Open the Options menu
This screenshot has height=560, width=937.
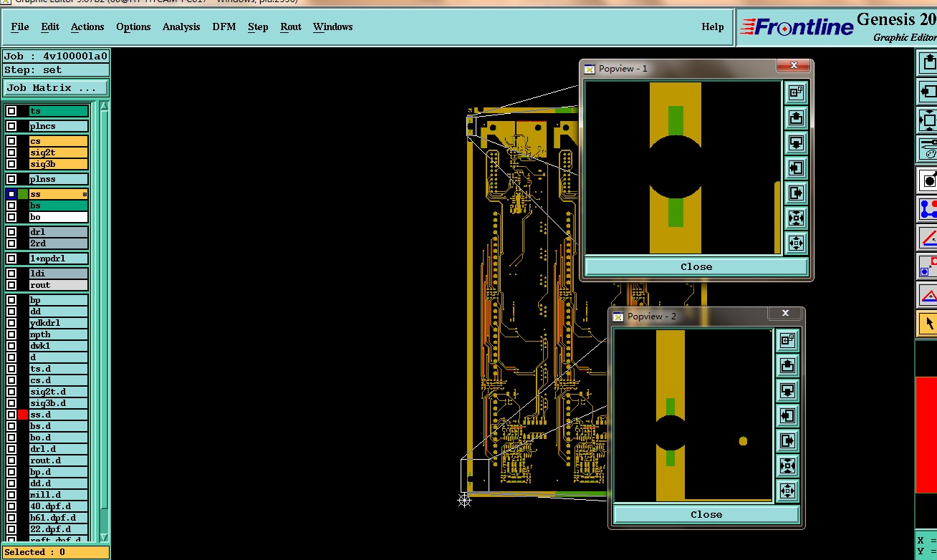[x=133, y=26]
